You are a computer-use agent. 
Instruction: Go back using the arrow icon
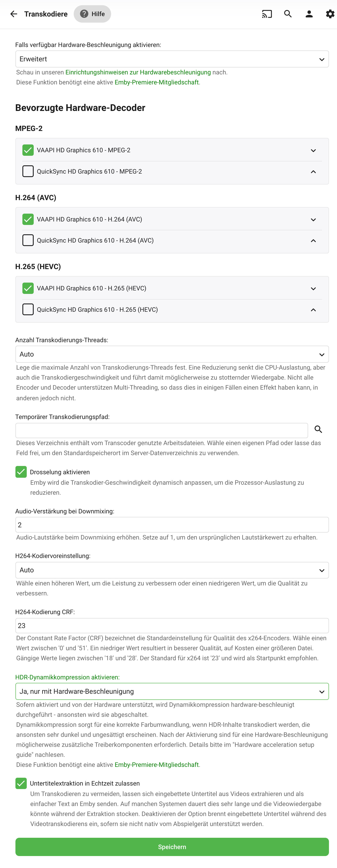14,14
